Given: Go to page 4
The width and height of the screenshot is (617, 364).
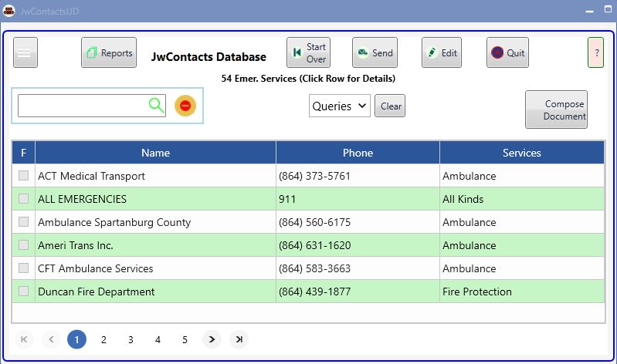Looking at the screenshot, I should 158,339.
